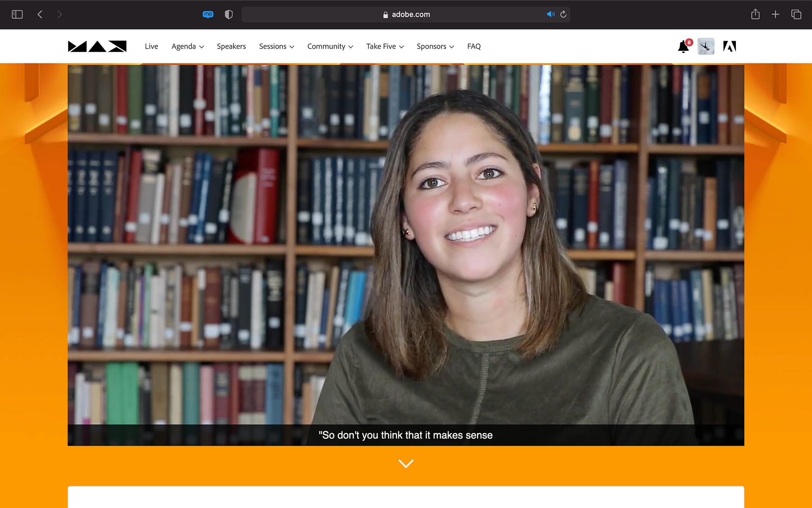Open a new browser tab
The width and height of the screenshot is (812, 508).
[775, 14]
